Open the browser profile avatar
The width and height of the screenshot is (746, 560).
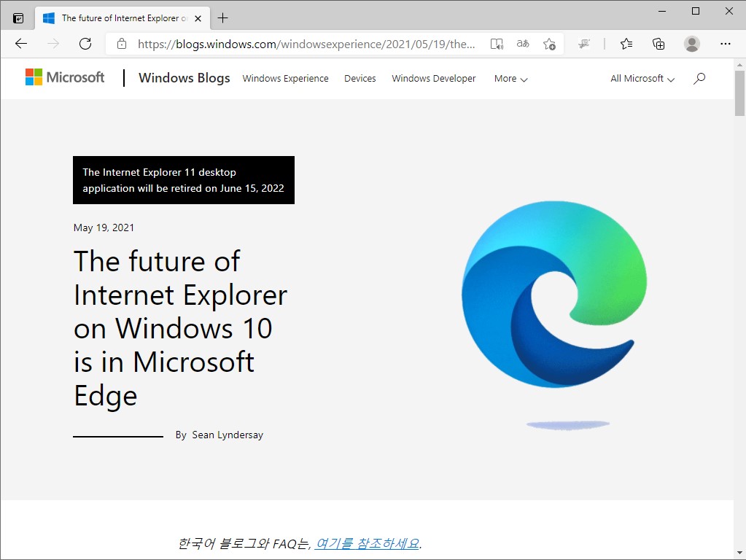(691, 44)
